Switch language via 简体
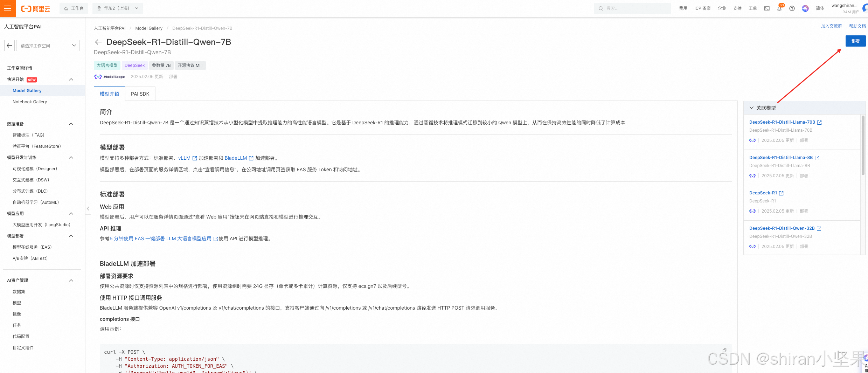The width and height of the screenshot is (868, 373). coord(820,8)
